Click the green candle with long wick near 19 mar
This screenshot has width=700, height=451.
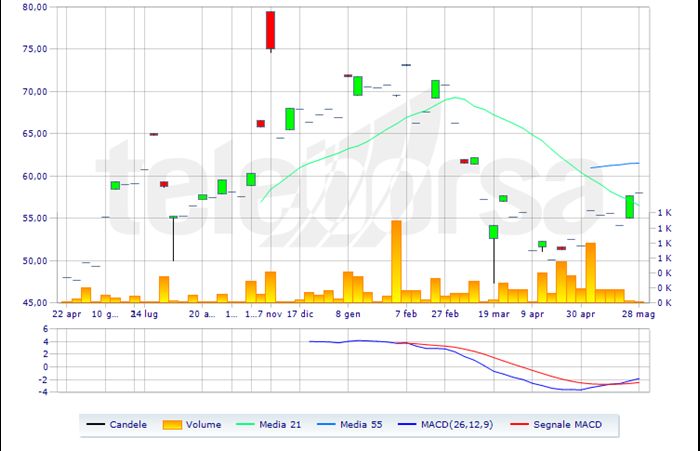(493, 232)
